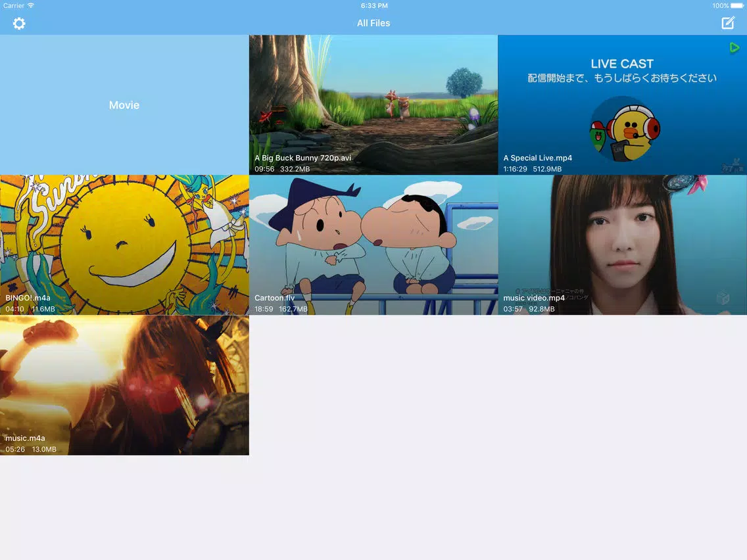Click the 'Cartoon.flv' file name
The height and width of the screenshot is (560, 747).
click(x=274, y=298)
